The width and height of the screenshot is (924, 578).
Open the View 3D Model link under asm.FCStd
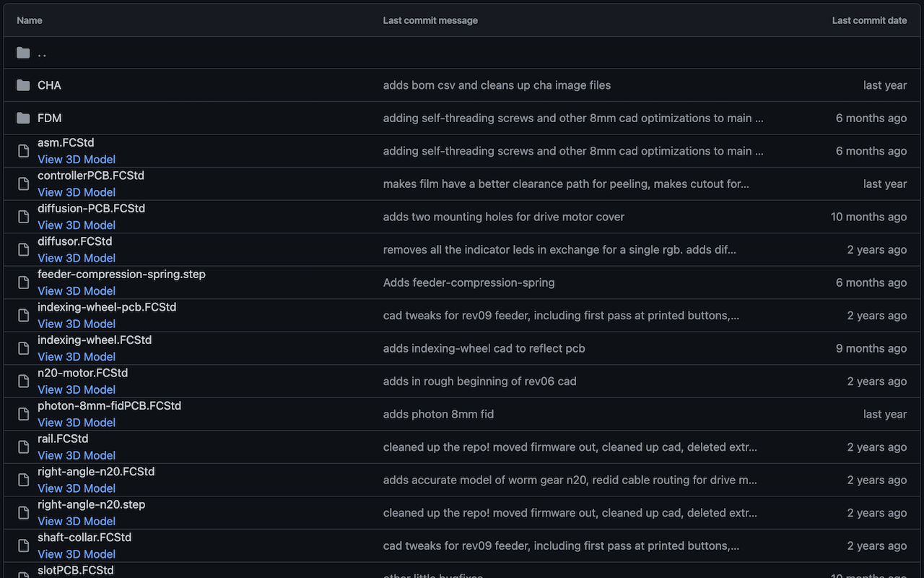point(76,159)
